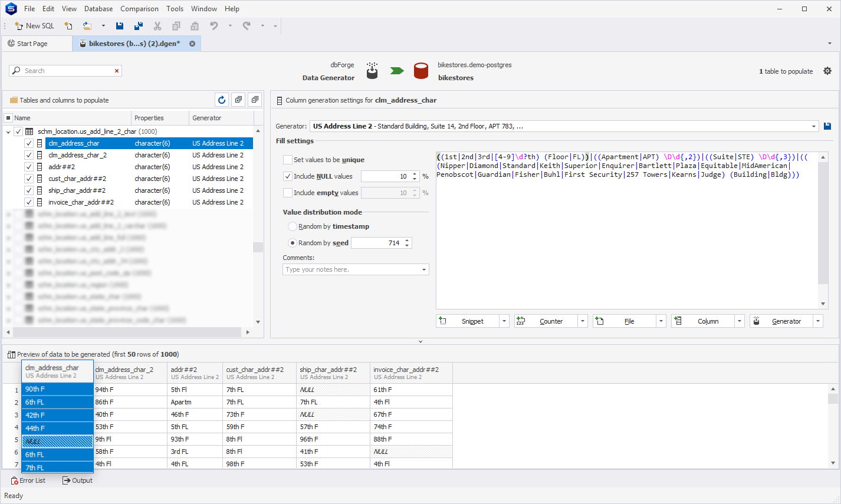The height and width of the screenshot is (504, 841).
Task: Click the Undo arrow icon
Action: click(214, 26)
